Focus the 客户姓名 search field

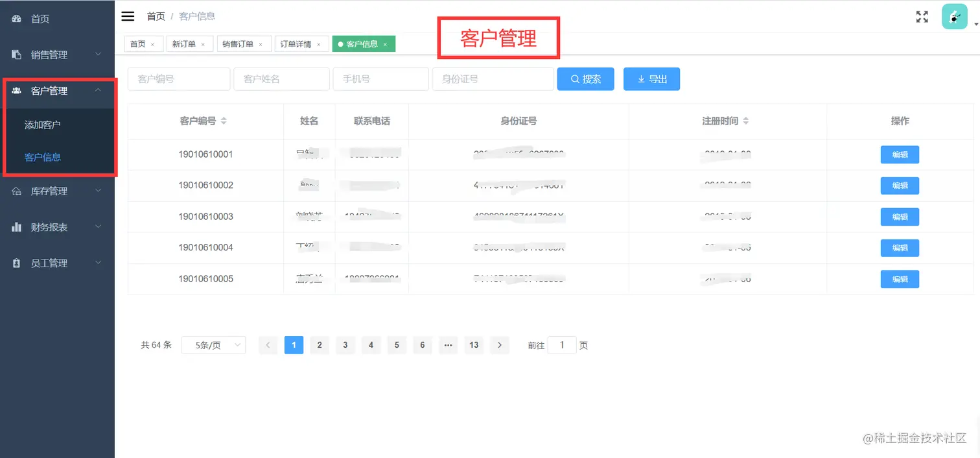282,79
